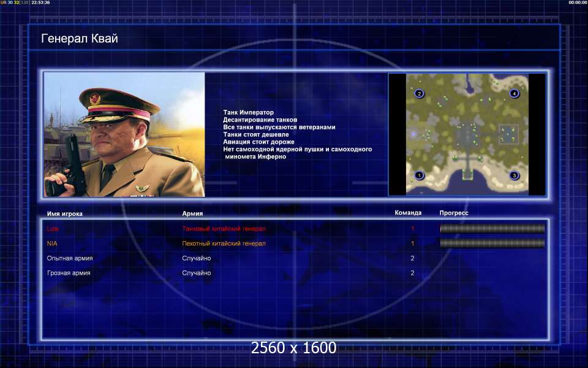Image resolution: width=588 pixels, height=368 pixels.
Task: Select player name "Liza"
Action: click(x=53, y=229)
